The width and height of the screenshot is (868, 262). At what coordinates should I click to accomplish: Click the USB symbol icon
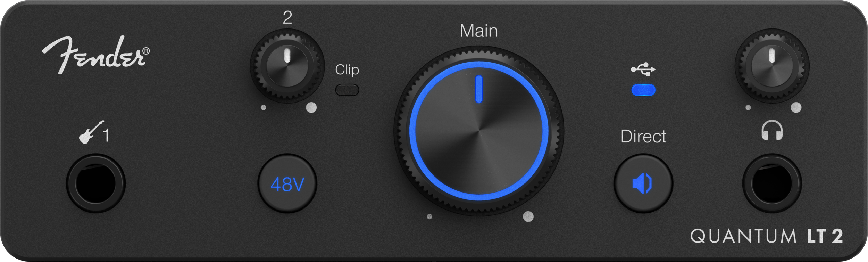643,69
